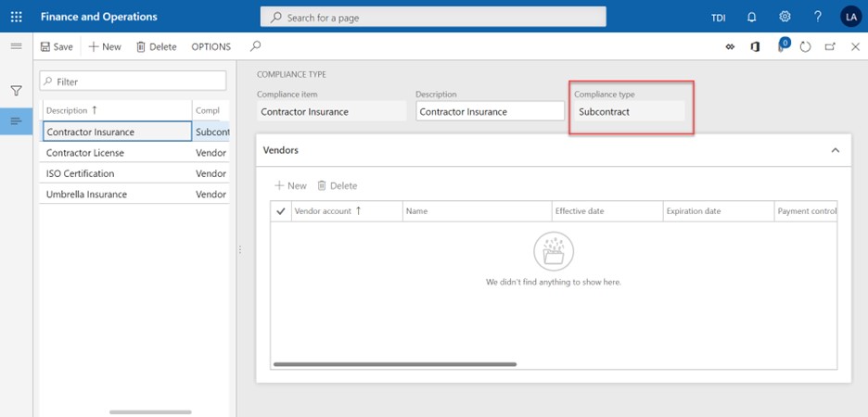Open the filter funnel in sidebar

tap(16, 91)
